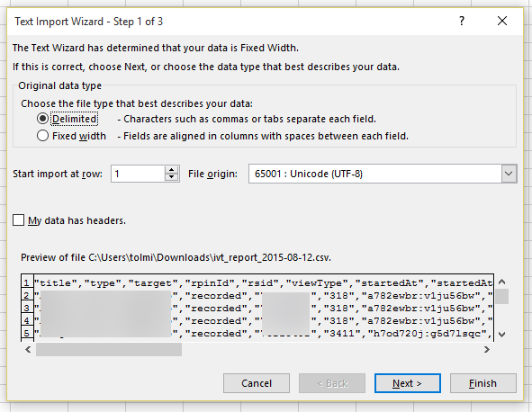532x412 pixels.
Task: Close the Text Import Wizard dialog
Action: coord(502,21)
